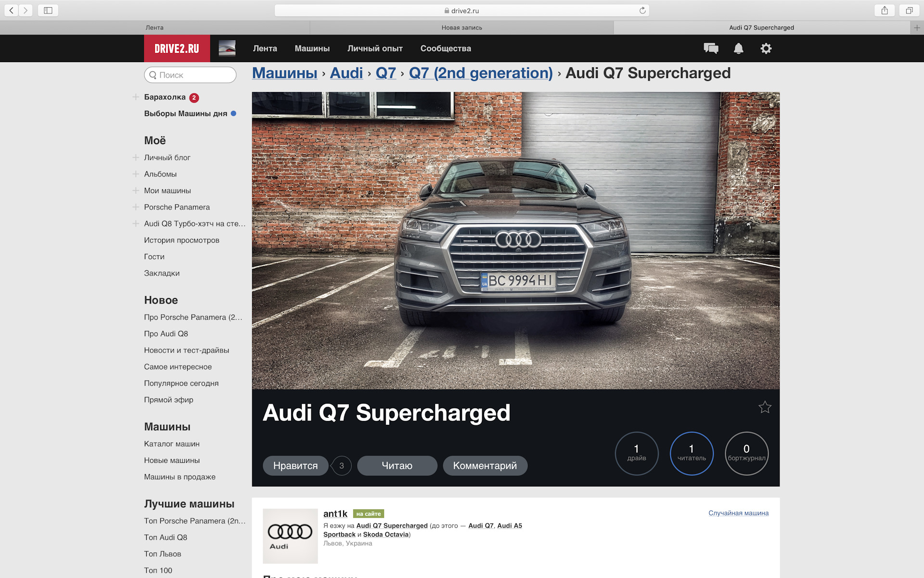The width and height of the screenshot is (924, 578).
Task: Open Самое интересное sidebar link
Action: click(178, 367)
